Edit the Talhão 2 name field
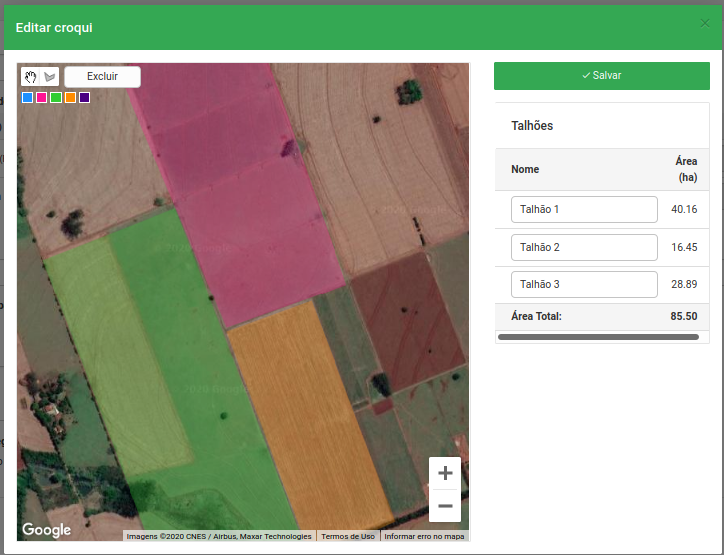This screenshot has width=724, height=555. tap(584, 247)
